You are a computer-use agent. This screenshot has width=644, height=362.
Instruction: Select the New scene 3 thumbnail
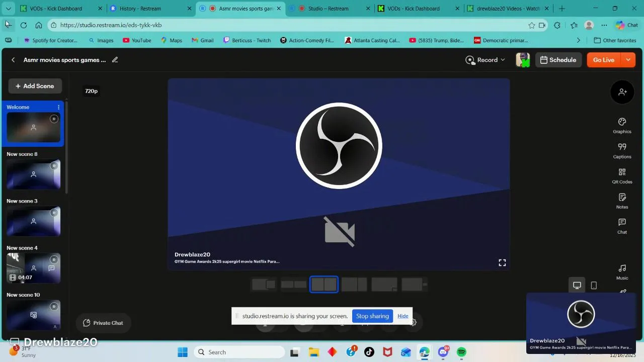(33, 221)
